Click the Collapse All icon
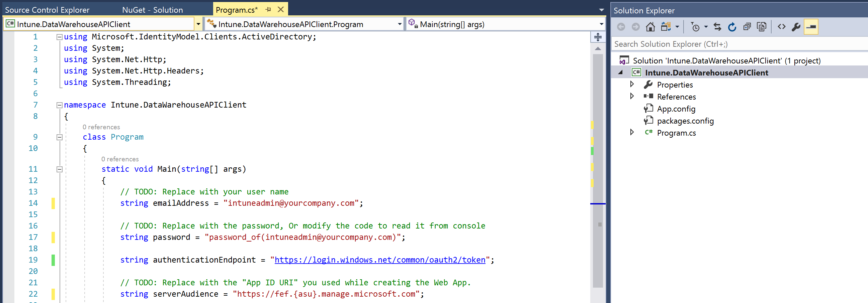This screenshot has height=303, width=868. pos(747,27)
